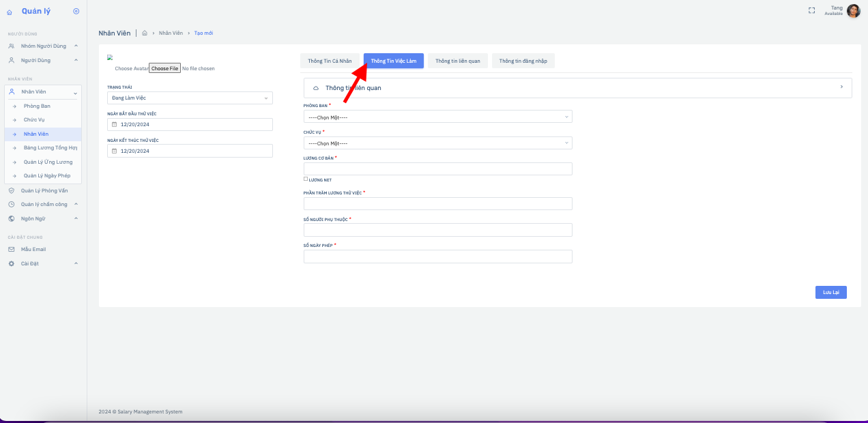Open the Phòng Ban dropdown

[437, 117]
